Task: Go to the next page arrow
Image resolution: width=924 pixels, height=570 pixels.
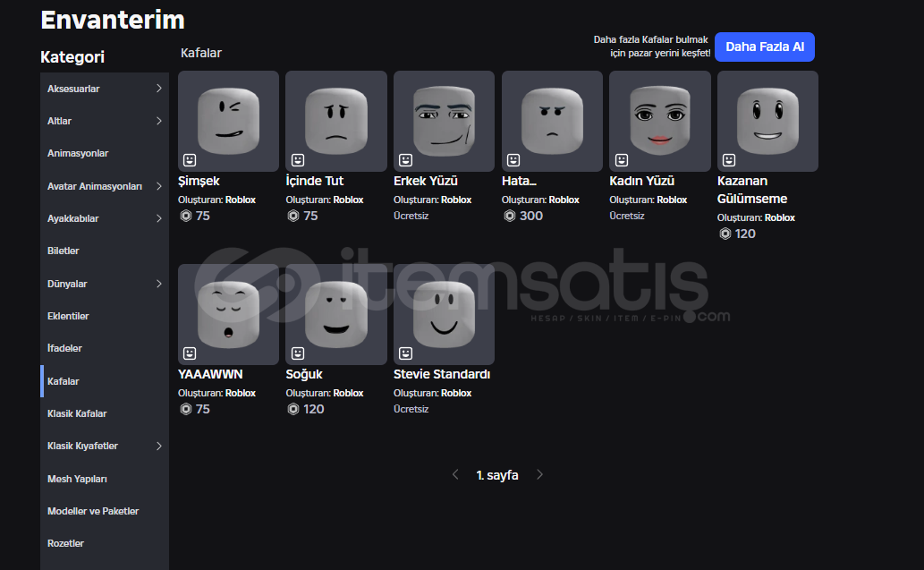Action: 539,474
